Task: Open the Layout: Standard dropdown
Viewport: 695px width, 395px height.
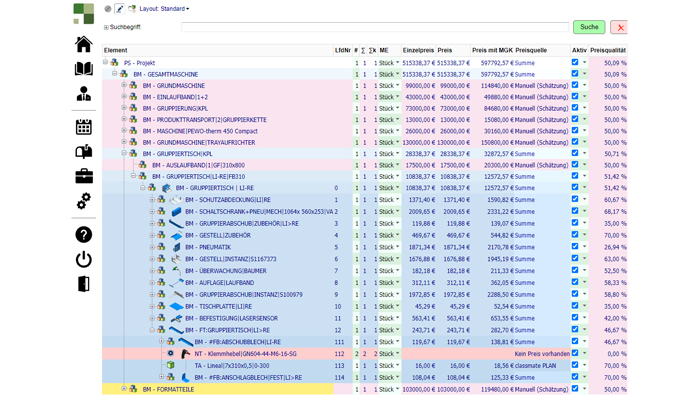Action: 164,8
